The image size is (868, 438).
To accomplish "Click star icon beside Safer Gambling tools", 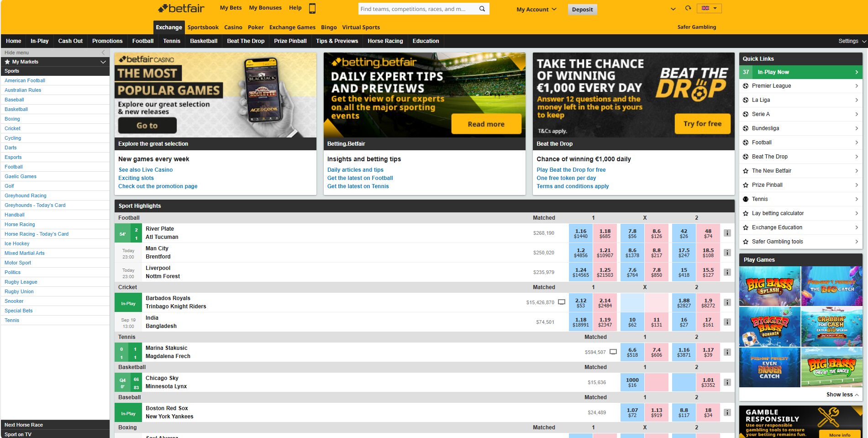I will (746, 242).
